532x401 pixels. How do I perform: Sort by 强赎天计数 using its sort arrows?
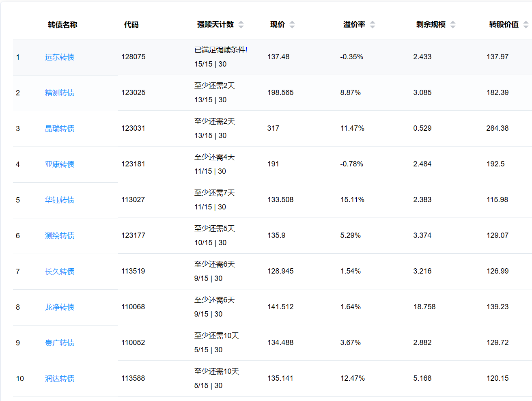point(241,25)
